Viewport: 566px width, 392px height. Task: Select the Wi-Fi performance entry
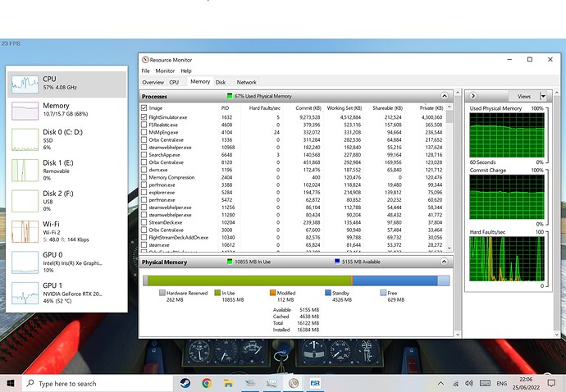coord(66,231)
